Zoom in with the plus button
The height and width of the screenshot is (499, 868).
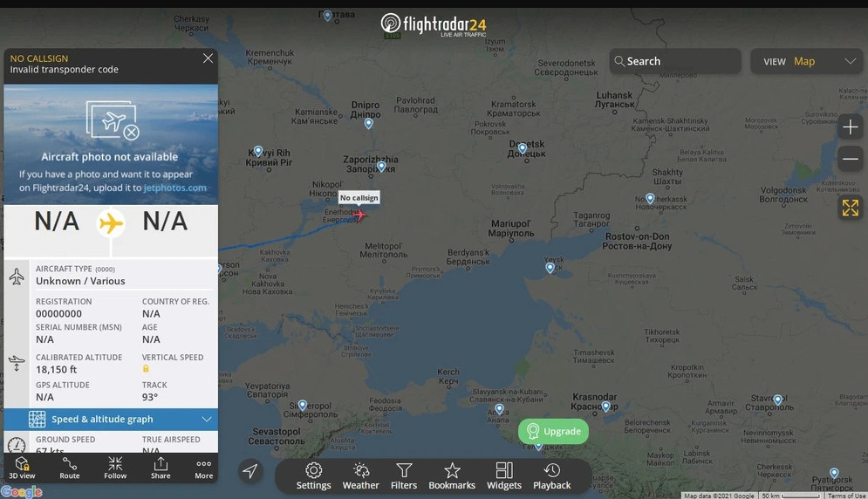click(851, 127)
